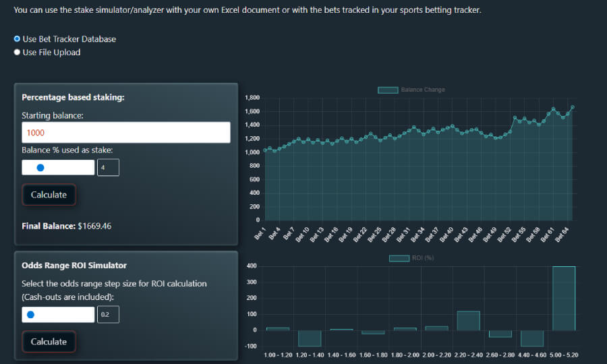The image size is (607, 364).
Task: Click the stake percentage number box showing 4
Action: coord(108,168)
